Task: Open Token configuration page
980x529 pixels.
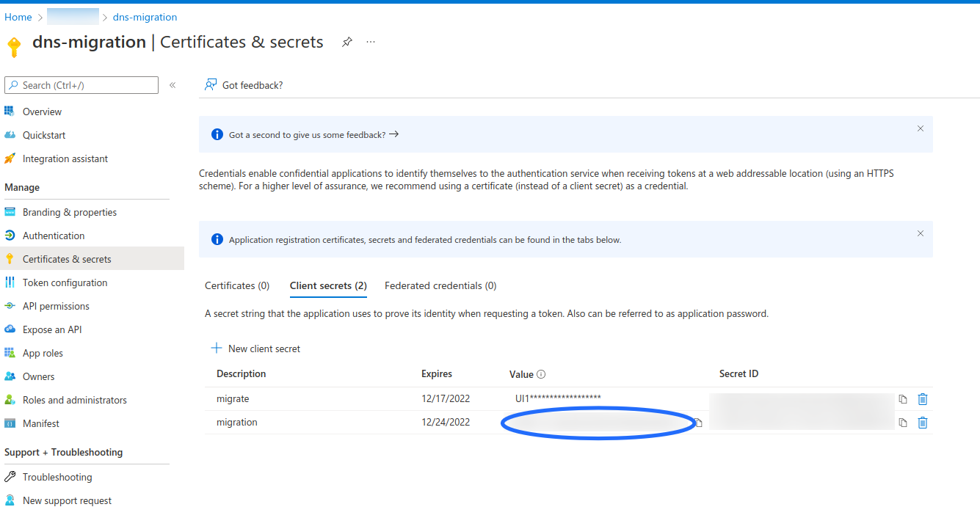Action: [x=65, y=282]
